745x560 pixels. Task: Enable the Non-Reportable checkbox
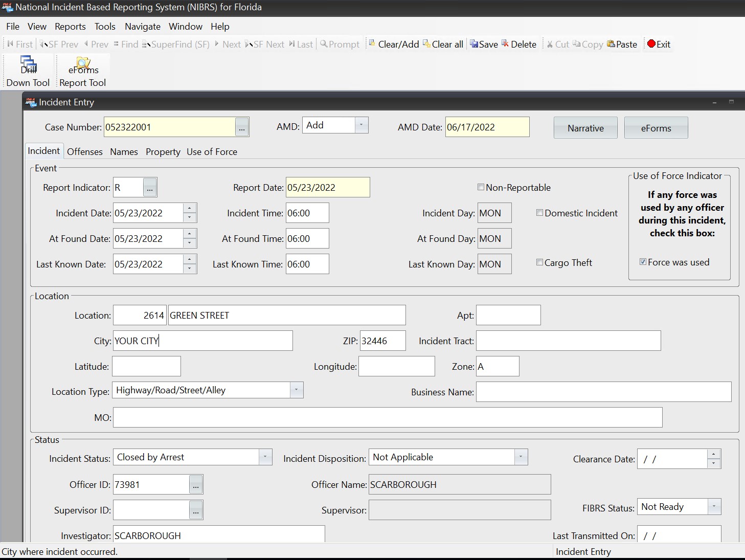481,187
